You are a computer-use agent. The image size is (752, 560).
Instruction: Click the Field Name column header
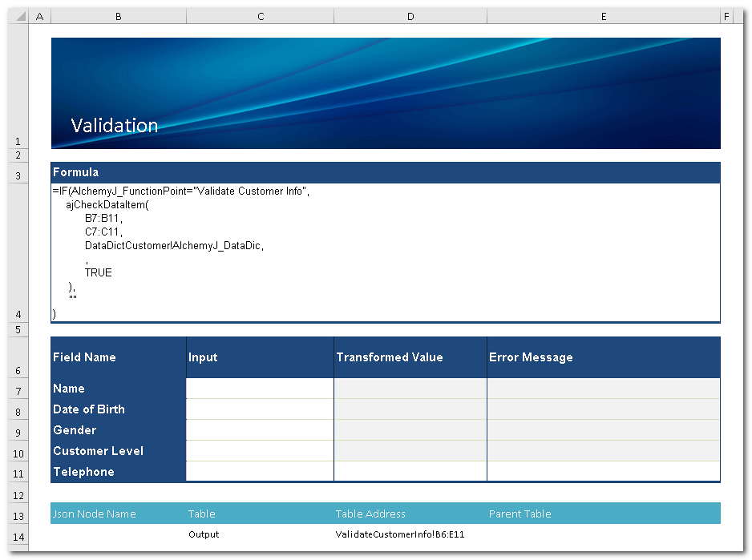119,357
